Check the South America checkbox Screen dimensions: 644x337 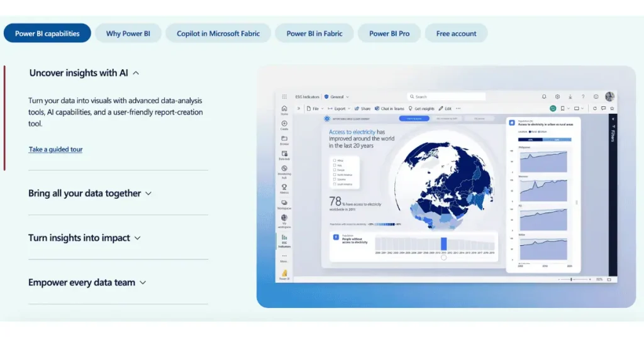coord(335,184)
